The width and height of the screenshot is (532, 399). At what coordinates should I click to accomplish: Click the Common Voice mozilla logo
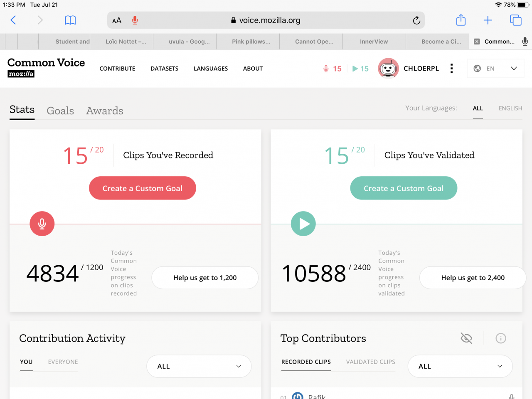pos(46,68)
